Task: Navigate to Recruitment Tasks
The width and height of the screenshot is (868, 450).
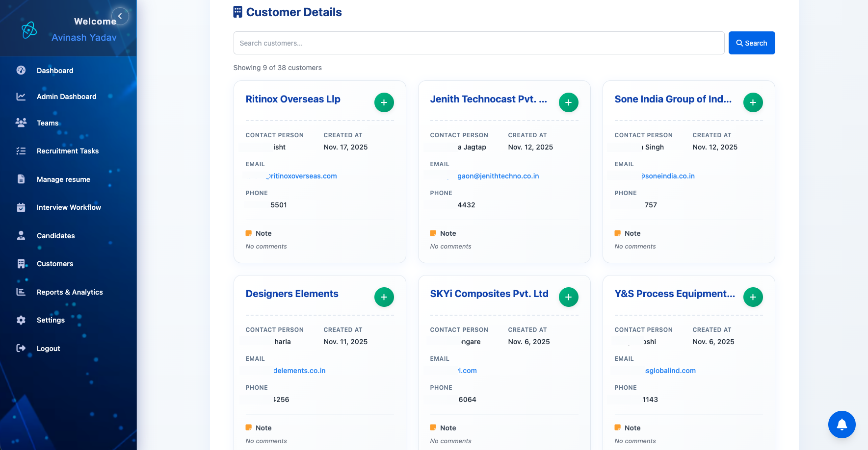Action: [x=68, y=151]
